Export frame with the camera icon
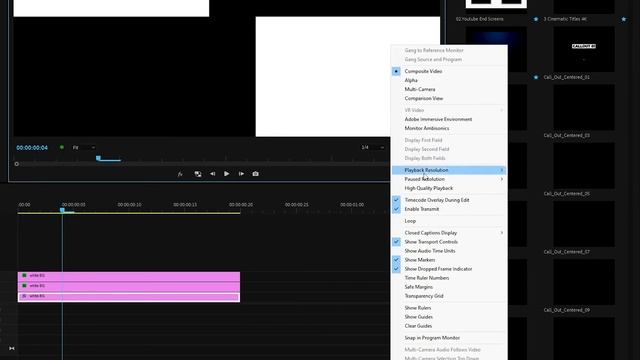The height and width of the screenshot is (360, 640). tap(256, 174)
